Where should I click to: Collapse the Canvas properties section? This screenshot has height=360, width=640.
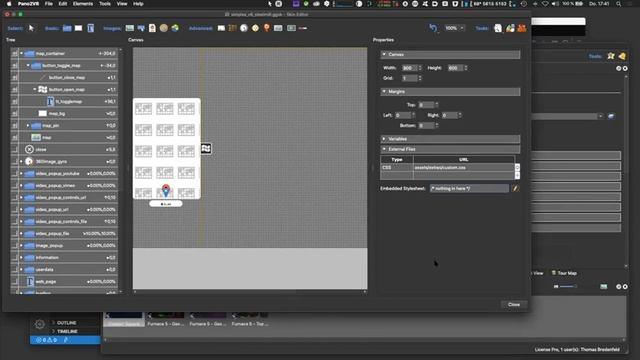(384, 54)
